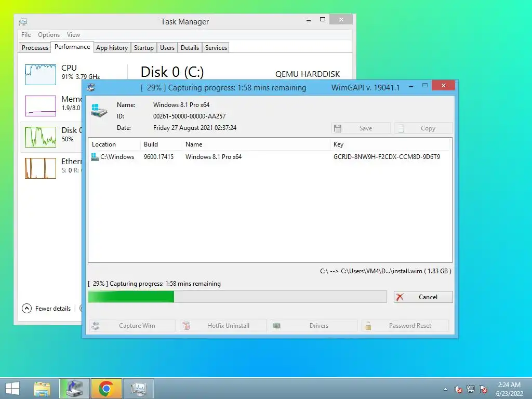The image size is (532, 399).
Task: Collapse with Fewer details chevron
Action: click(x=26, y=309)
